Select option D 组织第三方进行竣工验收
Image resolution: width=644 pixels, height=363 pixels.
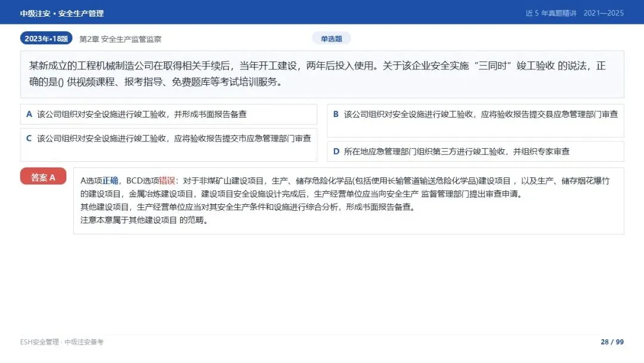click(x=475, y=151)
